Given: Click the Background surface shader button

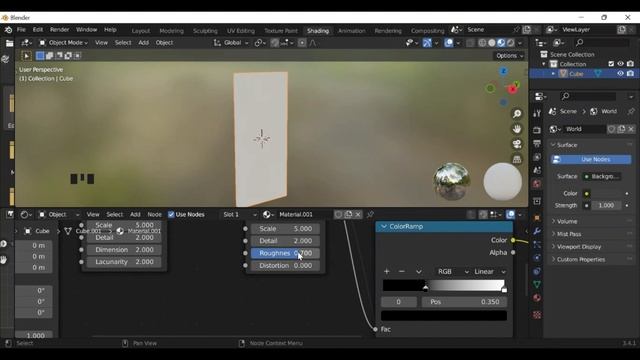Looking at the screenshot, I should click(x=602, y=176).
